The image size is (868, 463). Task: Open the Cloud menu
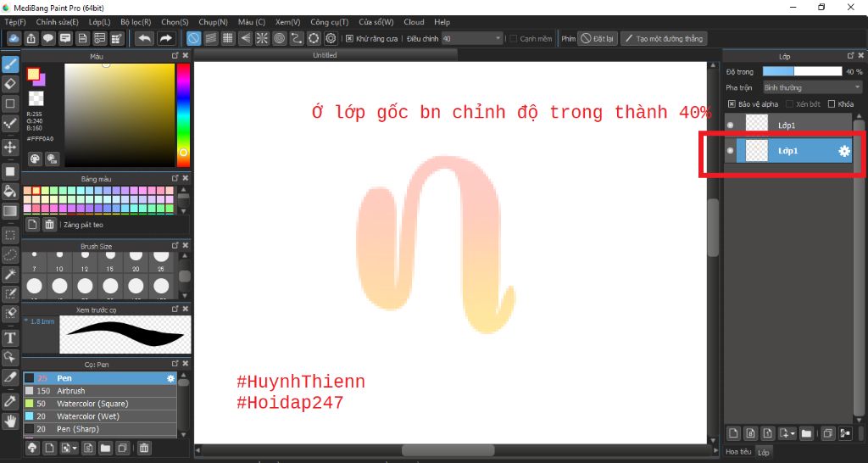pyautogui.click(x=414, y=22)
